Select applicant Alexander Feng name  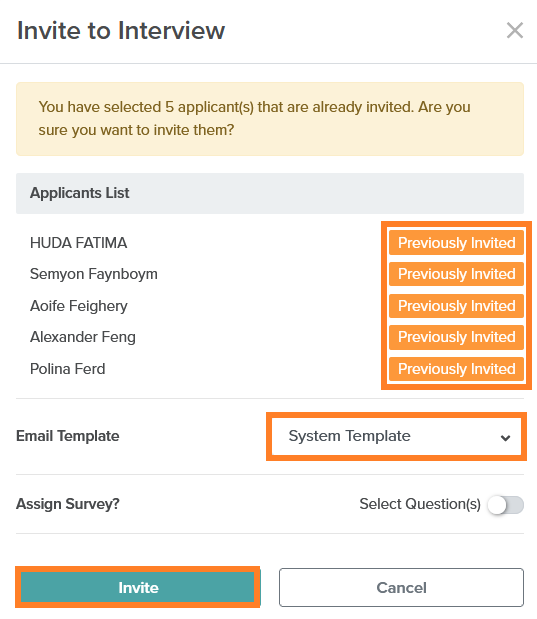[x=83, y=337]
